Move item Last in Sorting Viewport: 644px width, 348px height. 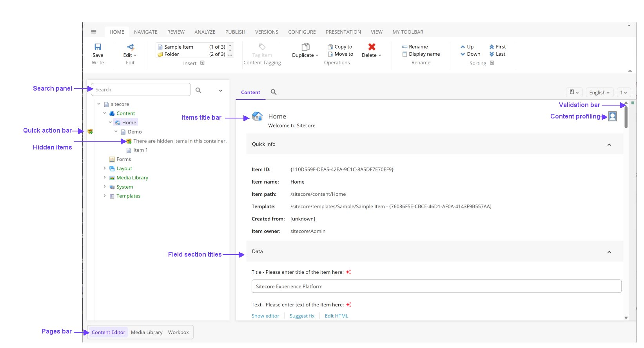497,54
